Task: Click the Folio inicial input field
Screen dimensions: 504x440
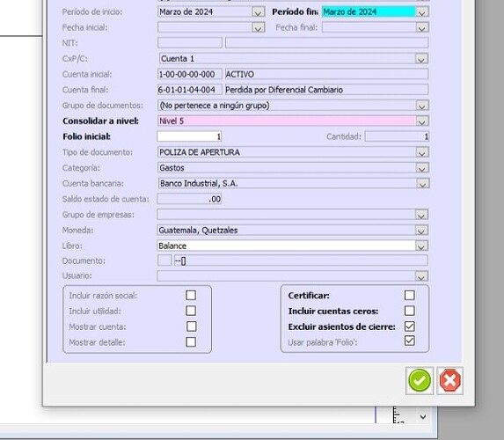Action: pyautogui.click(x=189, y=136)
